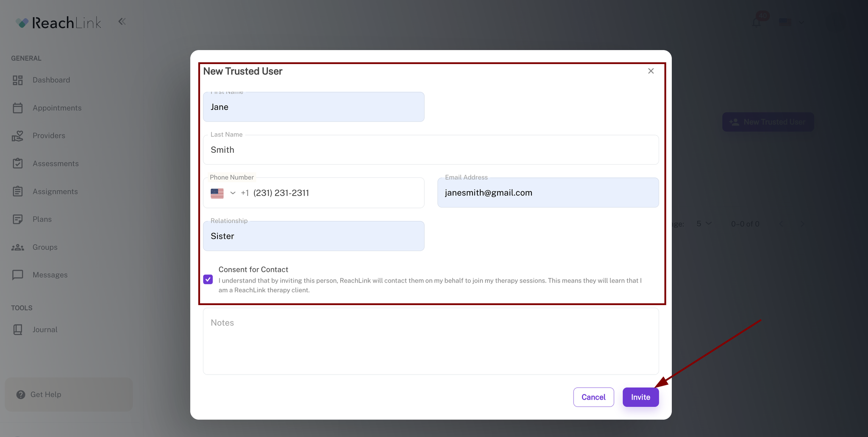Click the Get Help button
This screenshot has height=437, width=868.
(69, 395)
